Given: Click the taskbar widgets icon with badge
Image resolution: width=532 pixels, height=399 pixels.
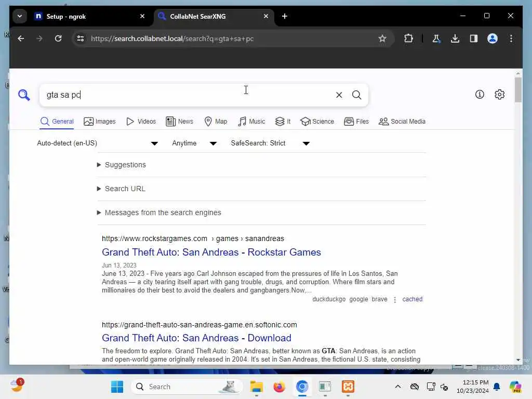Looking at the screenshot, I should [x=17, y=386].
